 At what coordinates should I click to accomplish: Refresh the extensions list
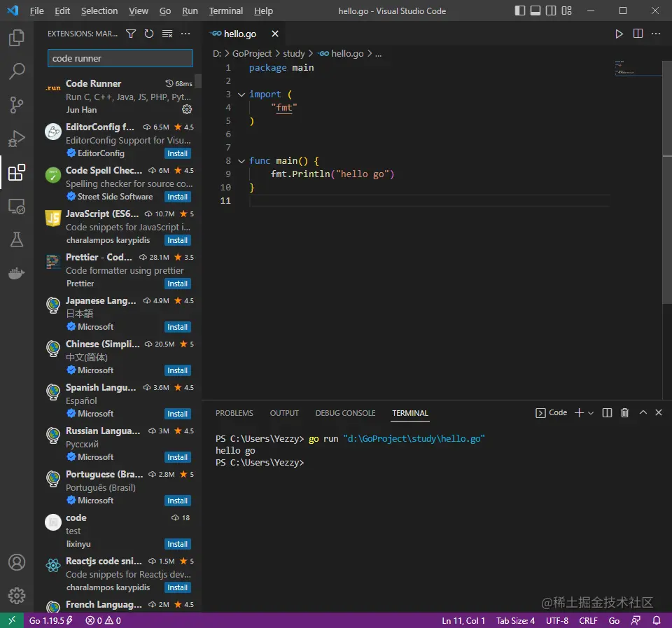(x=148, y=34)
